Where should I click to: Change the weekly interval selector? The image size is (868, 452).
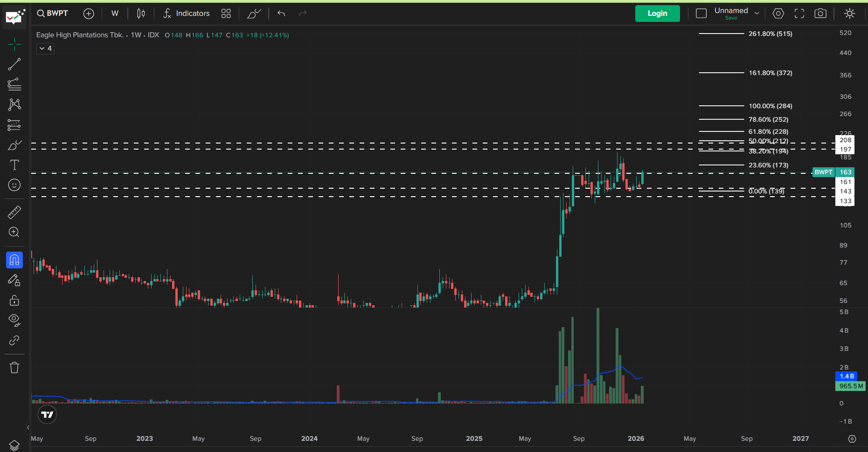(x=115, y=14)
